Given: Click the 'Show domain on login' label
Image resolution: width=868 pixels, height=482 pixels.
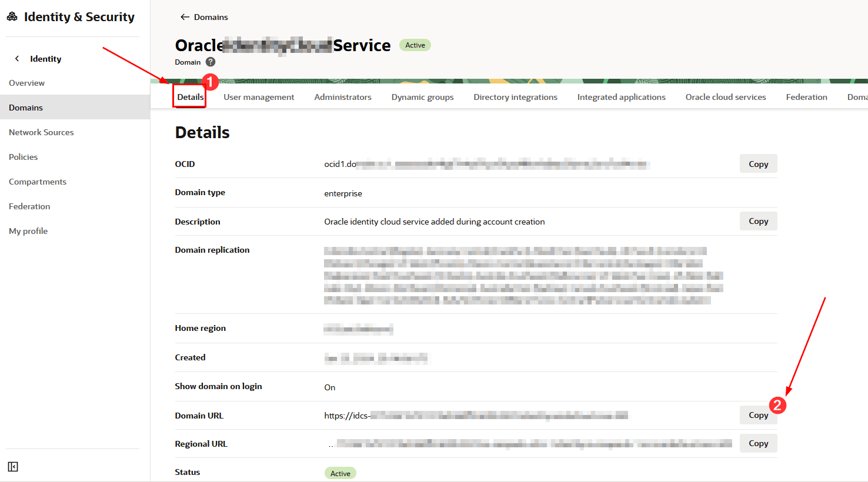Looking at the screenshot, I should pyautogui.click(x=218, y=386).
